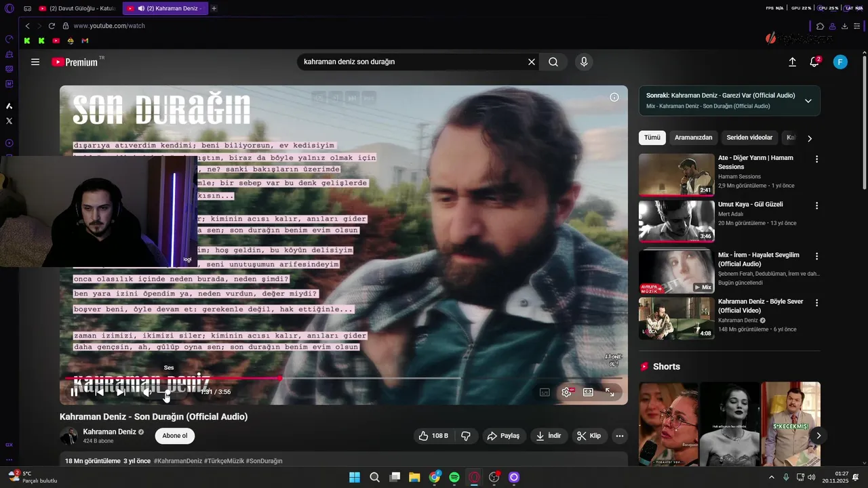Reload the page in browser

(52, 26)
